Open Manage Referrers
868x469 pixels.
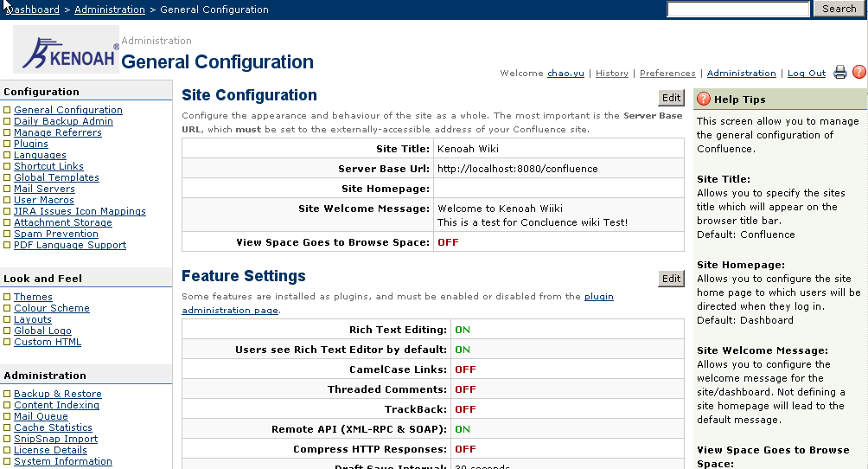58,132
